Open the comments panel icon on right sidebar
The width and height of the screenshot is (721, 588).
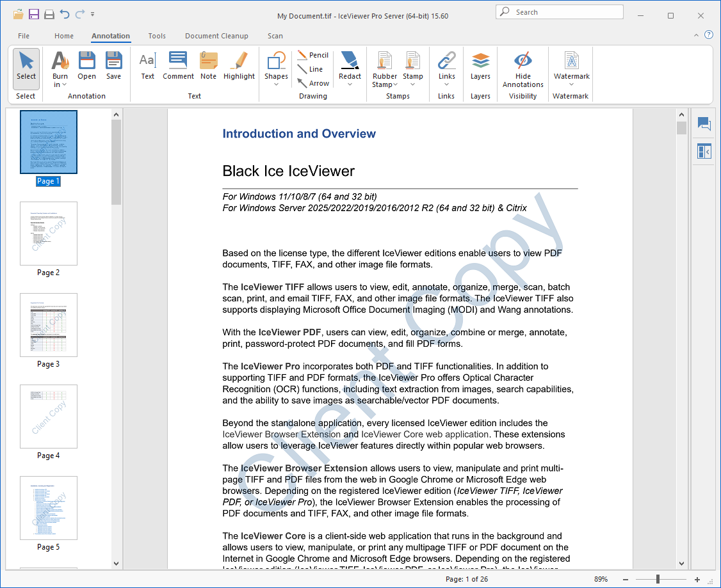pos(704,123)
